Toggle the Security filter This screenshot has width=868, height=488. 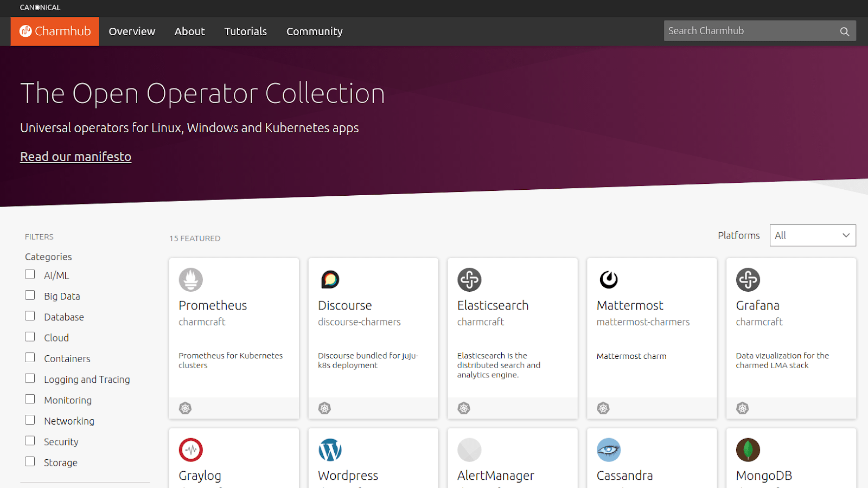click(x=30, y=441)
